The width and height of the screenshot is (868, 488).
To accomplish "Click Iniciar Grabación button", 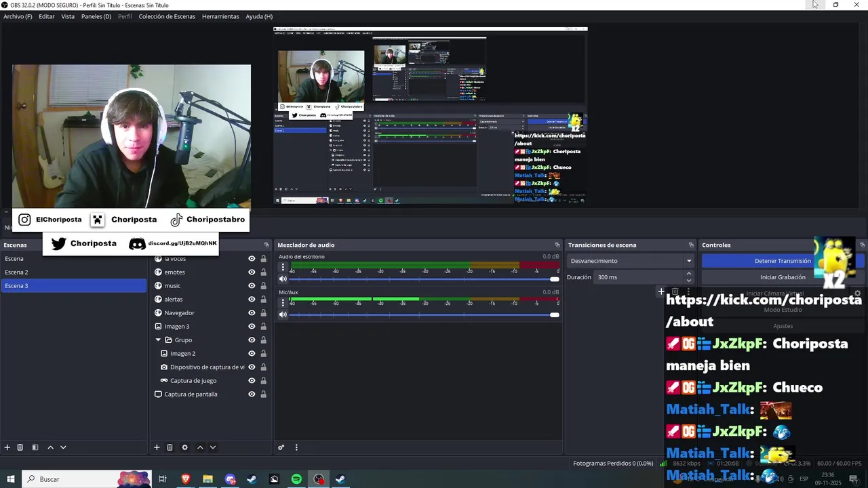I will (x=783, y=277).
